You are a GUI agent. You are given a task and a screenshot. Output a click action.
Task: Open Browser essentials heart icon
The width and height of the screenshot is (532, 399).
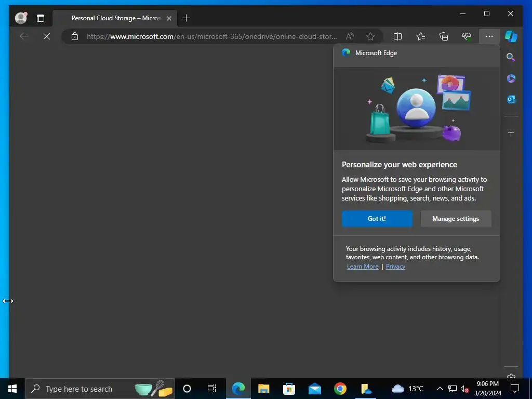click(467, 36)
